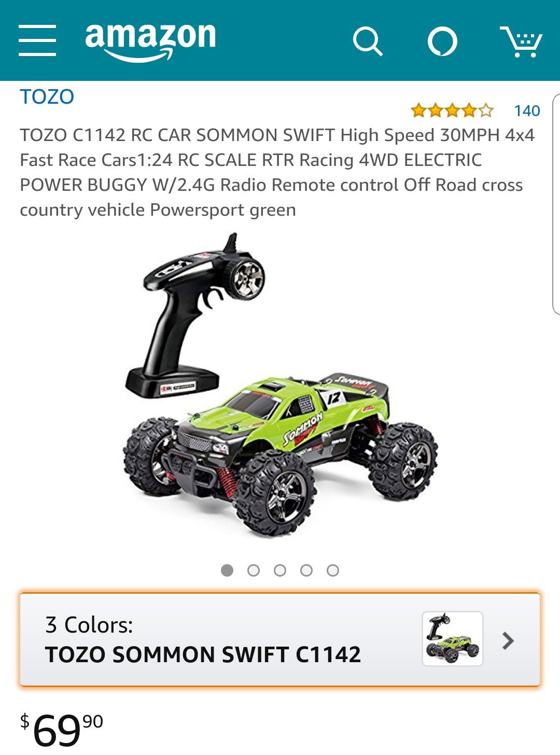Select the third image pagination dot
This screenshot has width=560, height=755.
click(x=280, y=570)
